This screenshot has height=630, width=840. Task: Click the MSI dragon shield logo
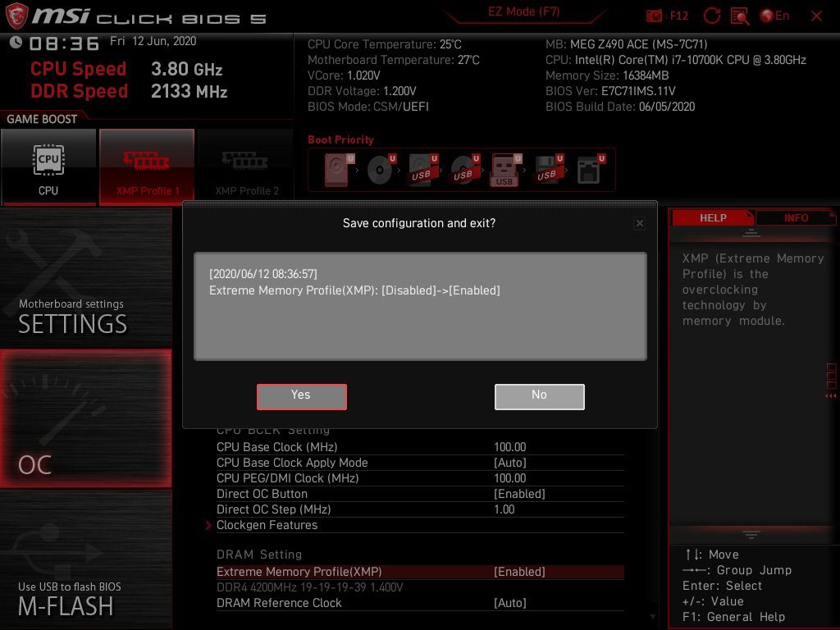click(16, 16)
